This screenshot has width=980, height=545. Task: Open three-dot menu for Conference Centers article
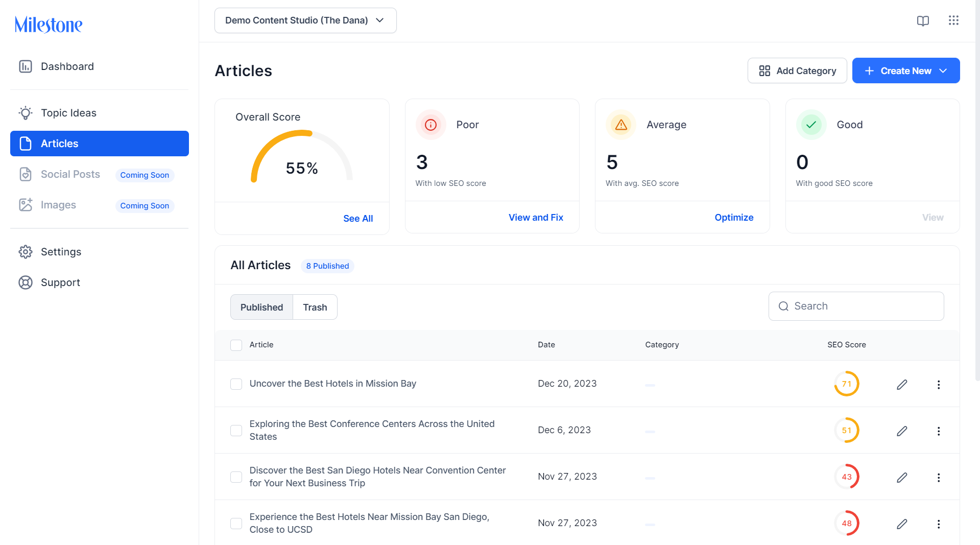[939, 431]
